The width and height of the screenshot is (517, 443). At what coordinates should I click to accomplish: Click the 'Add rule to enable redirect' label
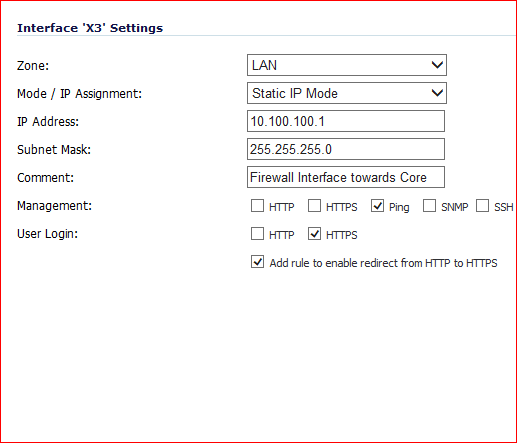click(383, 263)
